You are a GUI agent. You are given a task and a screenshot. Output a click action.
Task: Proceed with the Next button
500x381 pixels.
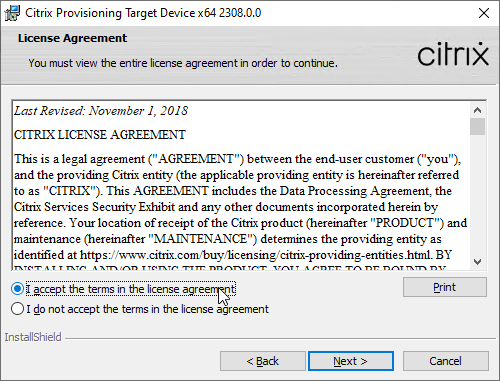351,361
